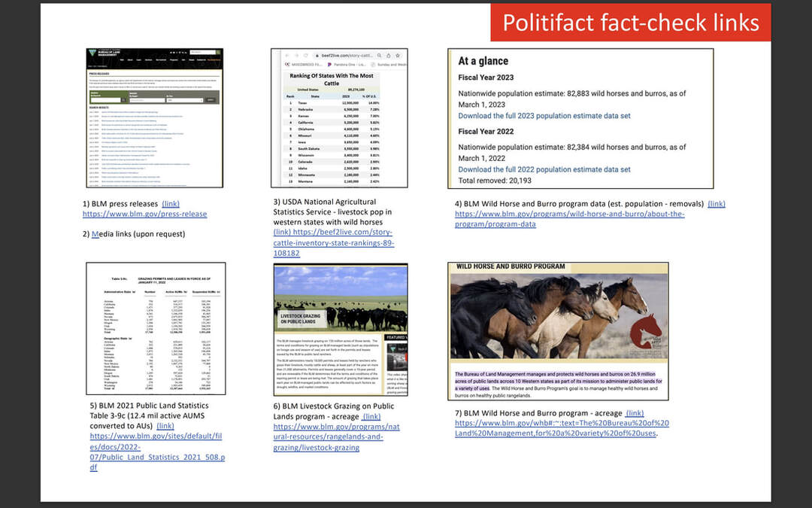
Task: Open the blm.gov/press-release URL
Action: pyautogui.click(x=144, y=214)
